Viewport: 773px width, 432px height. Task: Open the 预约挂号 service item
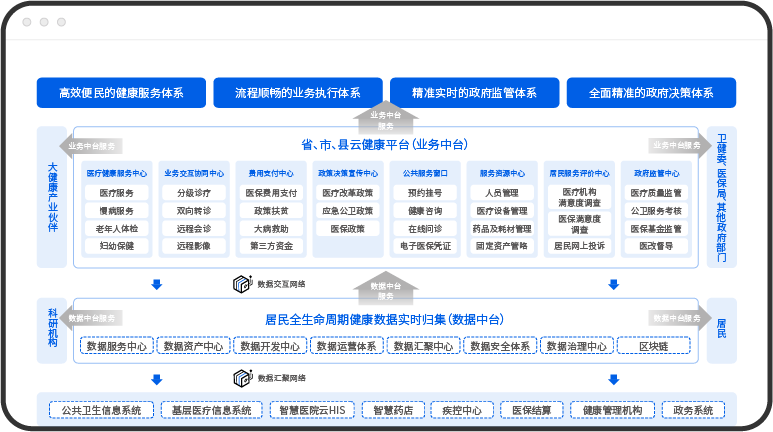coord(424,192)
